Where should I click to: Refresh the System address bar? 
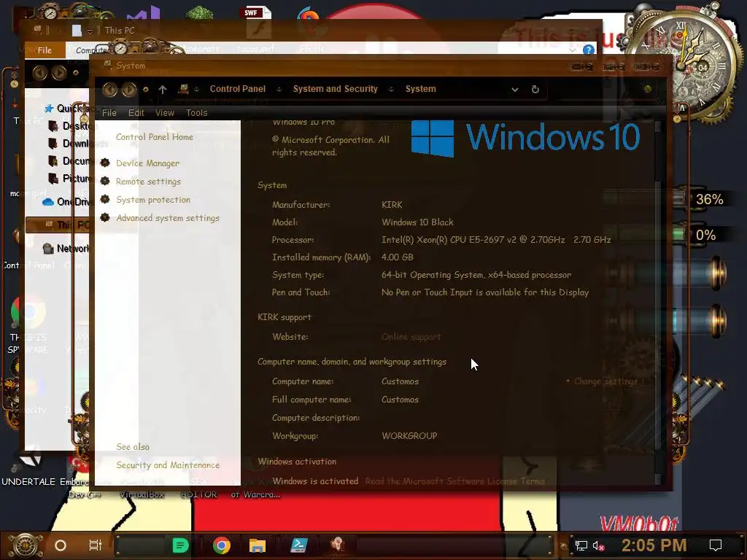click(x=535, y=90)
